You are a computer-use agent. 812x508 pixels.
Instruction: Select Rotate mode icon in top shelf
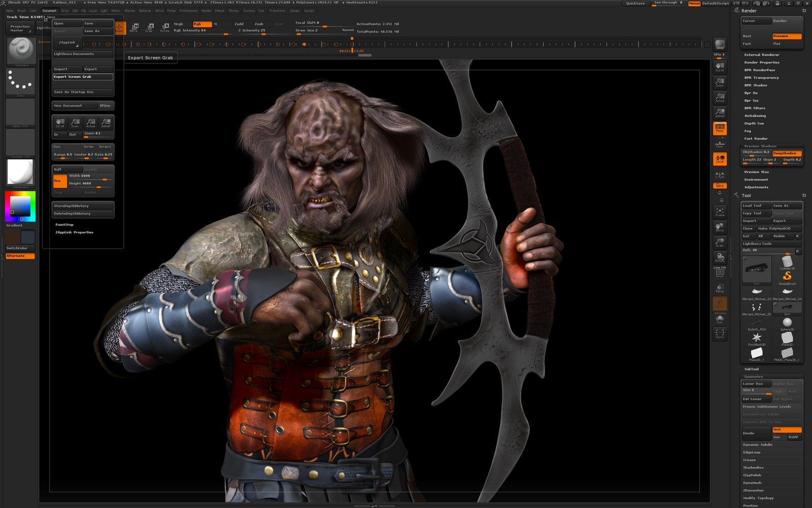click(165, 27)
